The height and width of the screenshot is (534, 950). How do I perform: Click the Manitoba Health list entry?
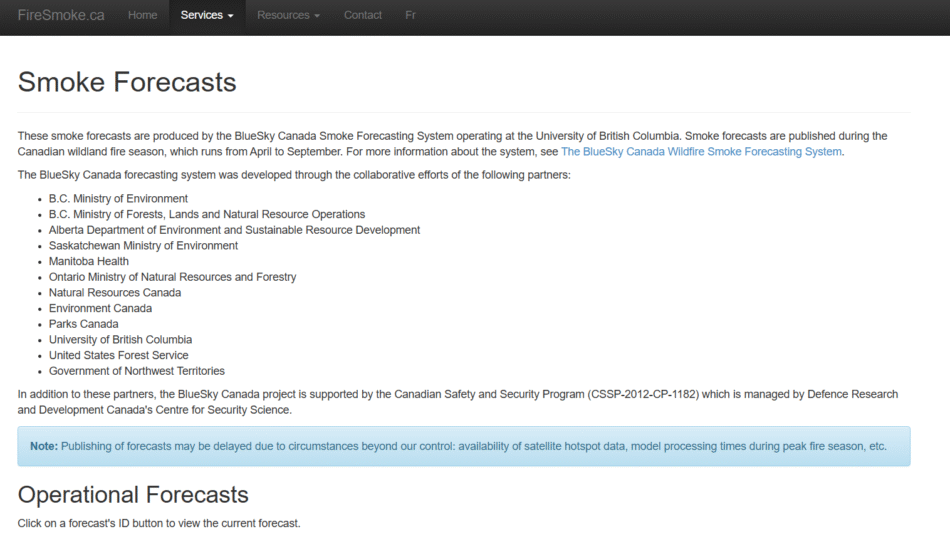pos(89,261)
